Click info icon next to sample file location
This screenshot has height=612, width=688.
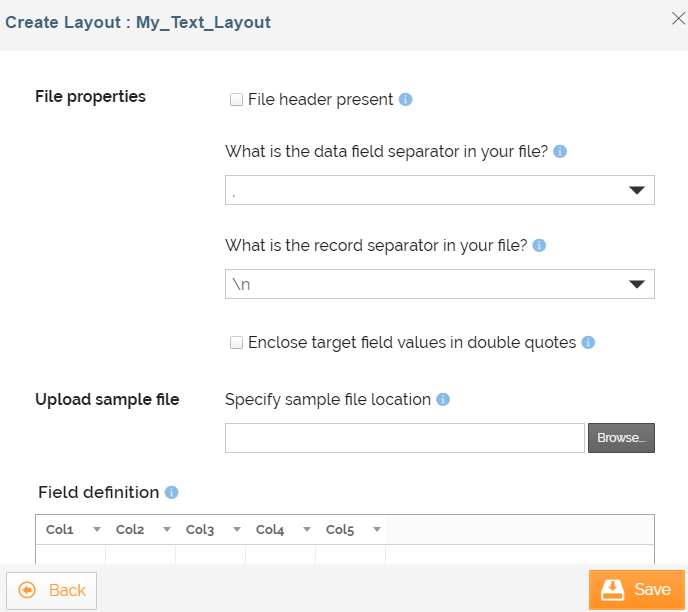[443, 399]
